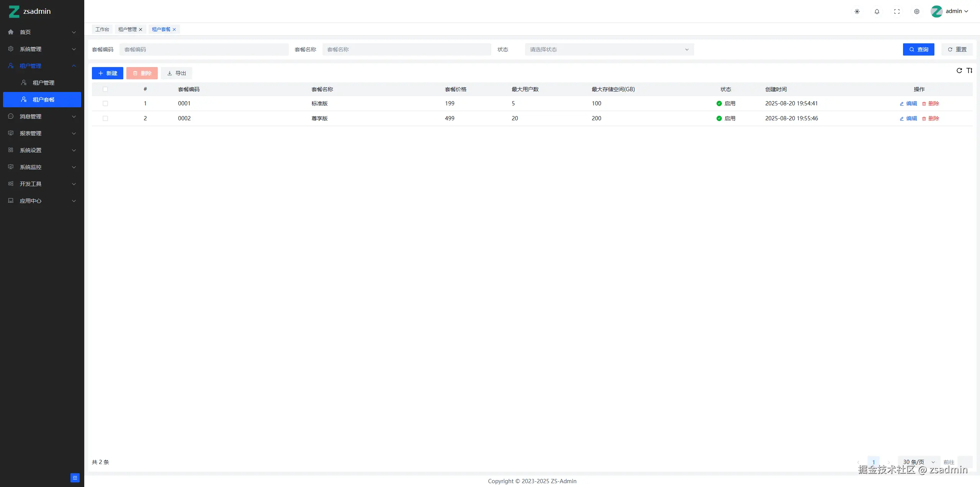Viewport: 980px width, 487px height.
Task: Select checkbox for package 0002
Action: tap(105, 118)
